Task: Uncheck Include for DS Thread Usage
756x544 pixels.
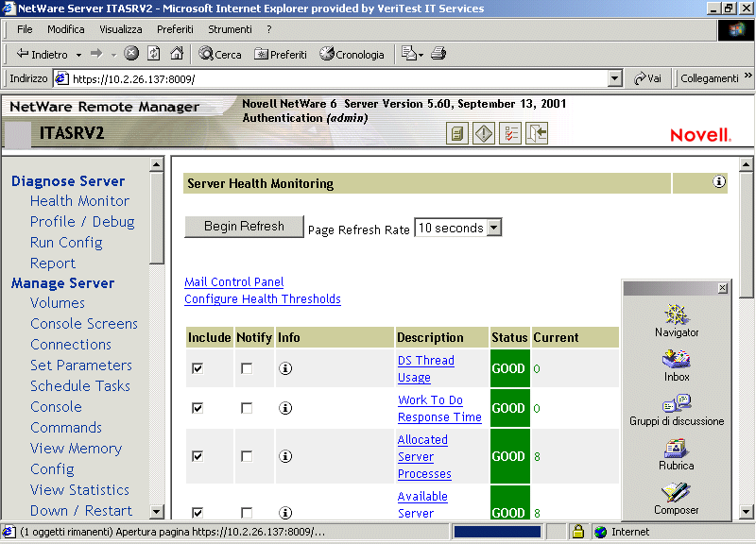Action: [x=197, y=368]
